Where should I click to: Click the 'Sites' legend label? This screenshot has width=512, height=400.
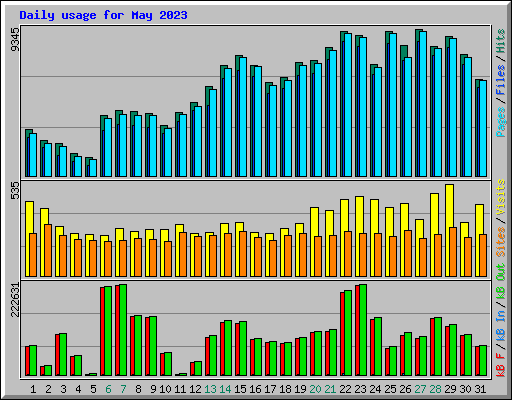[x=501, y=242]
